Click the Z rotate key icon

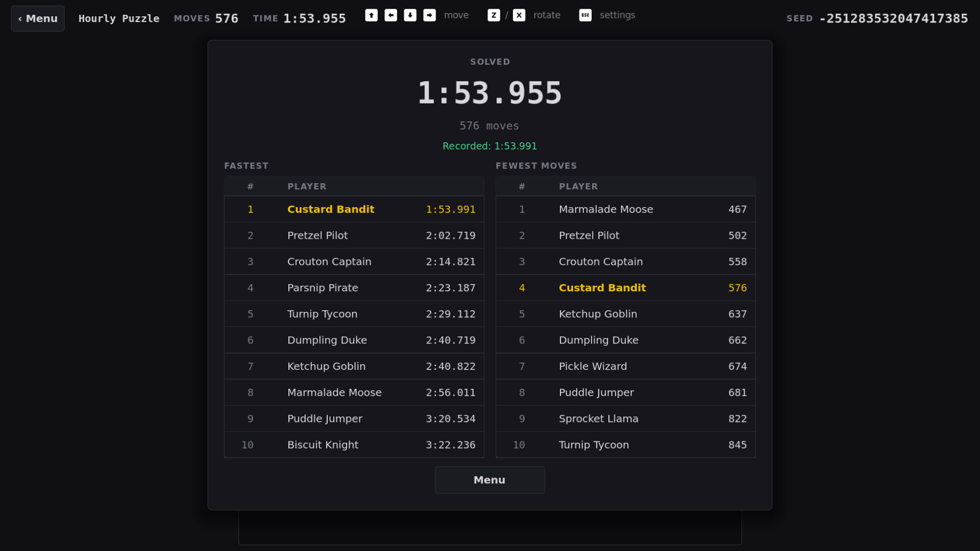(x=494, y=15)
